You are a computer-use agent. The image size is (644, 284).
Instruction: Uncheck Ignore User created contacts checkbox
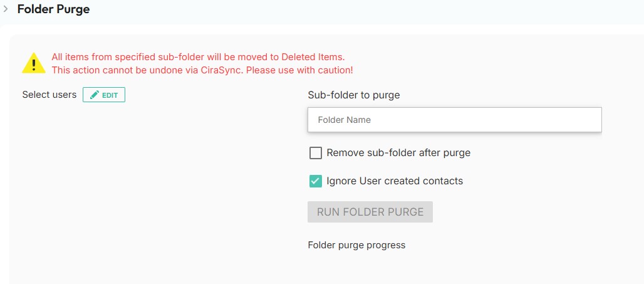[316, 181]
